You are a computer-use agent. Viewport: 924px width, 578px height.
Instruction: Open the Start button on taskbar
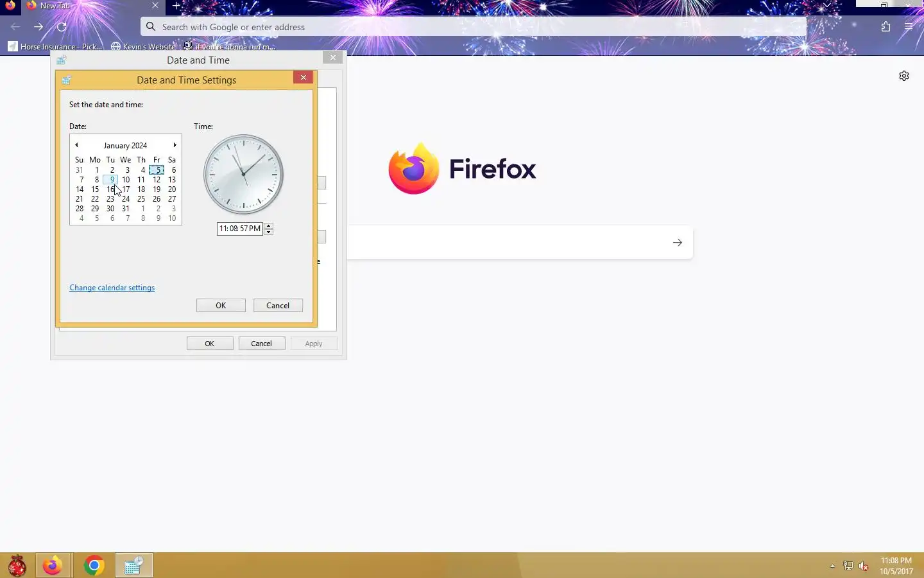(x=17, y=566)
